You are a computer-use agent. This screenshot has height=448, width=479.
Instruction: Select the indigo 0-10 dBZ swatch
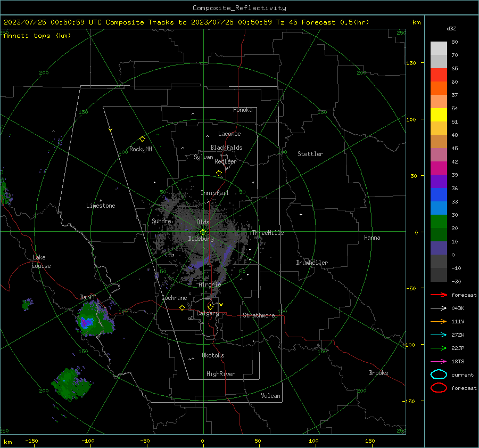[439, 248]
